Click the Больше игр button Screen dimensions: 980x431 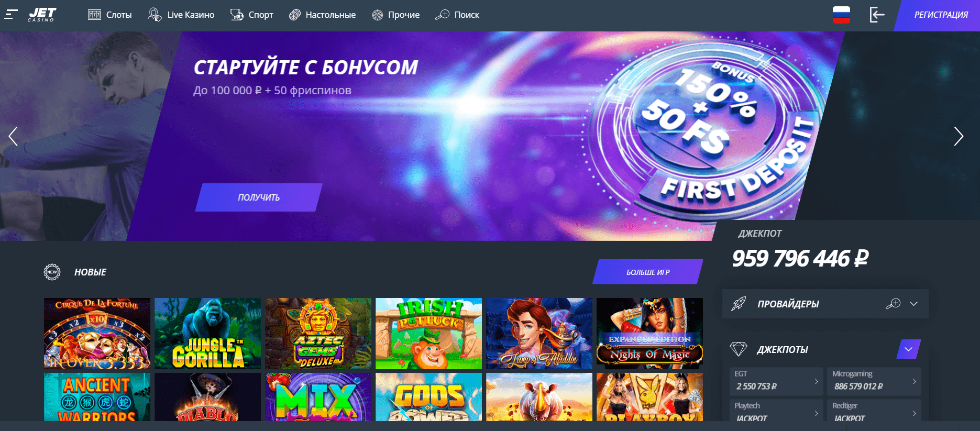[648, 272]
